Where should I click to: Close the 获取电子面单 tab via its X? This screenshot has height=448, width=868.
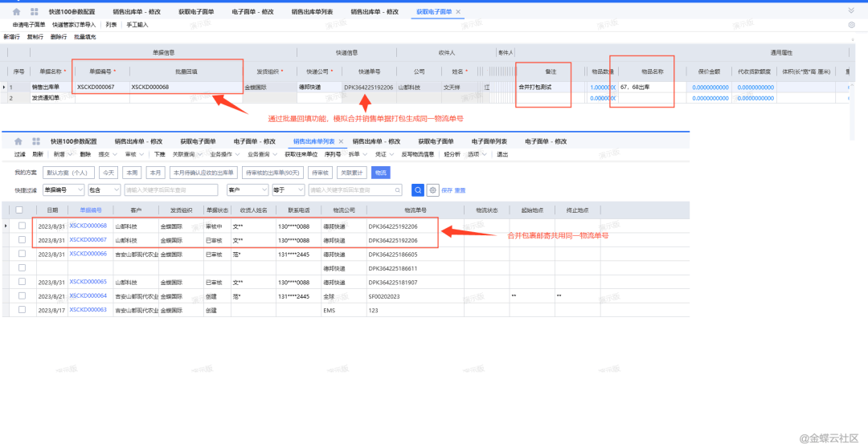(459, 12)
